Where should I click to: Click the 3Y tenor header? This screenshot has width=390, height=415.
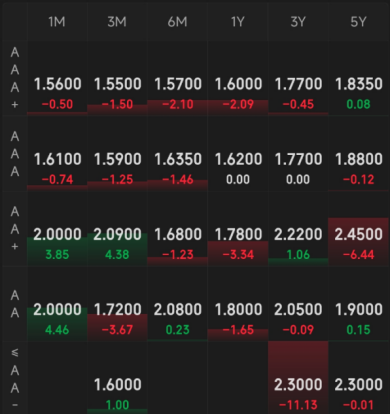(298, 22)
